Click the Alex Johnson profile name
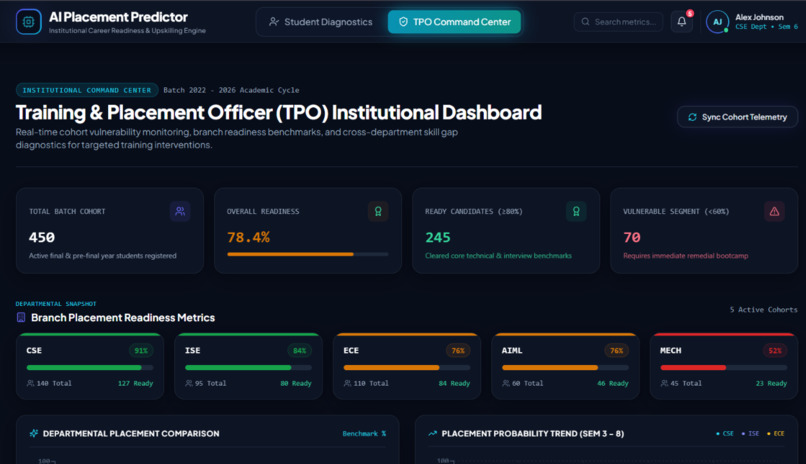Screen dimensions: 806x464 [x=759, y=17]
